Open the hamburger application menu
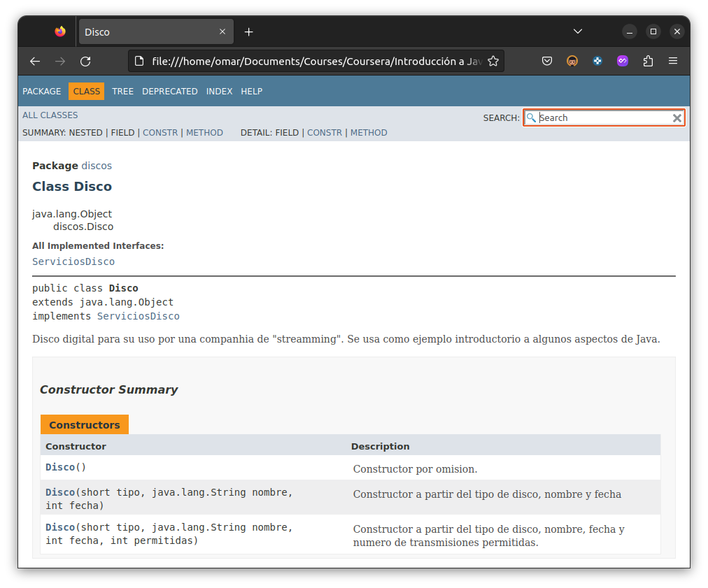This screenshot has width=708, height=588. [673, 62]
